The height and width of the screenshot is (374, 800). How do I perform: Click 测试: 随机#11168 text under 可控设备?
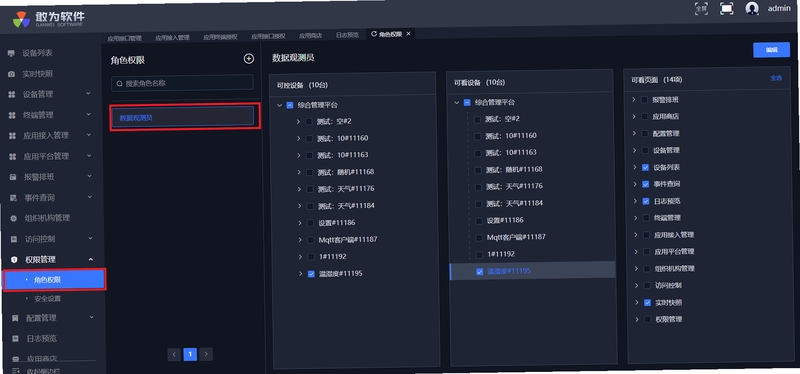(346, 172)
